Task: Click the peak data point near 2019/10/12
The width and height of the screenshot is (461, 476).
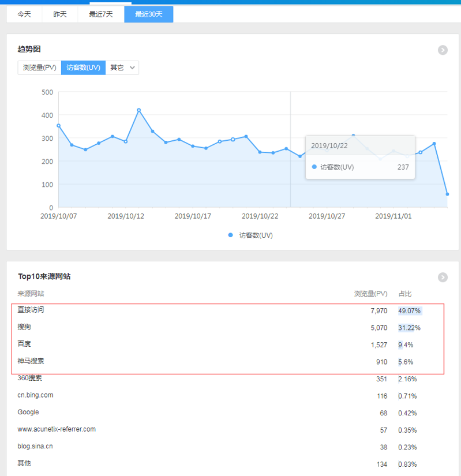Action: point(138,110)
